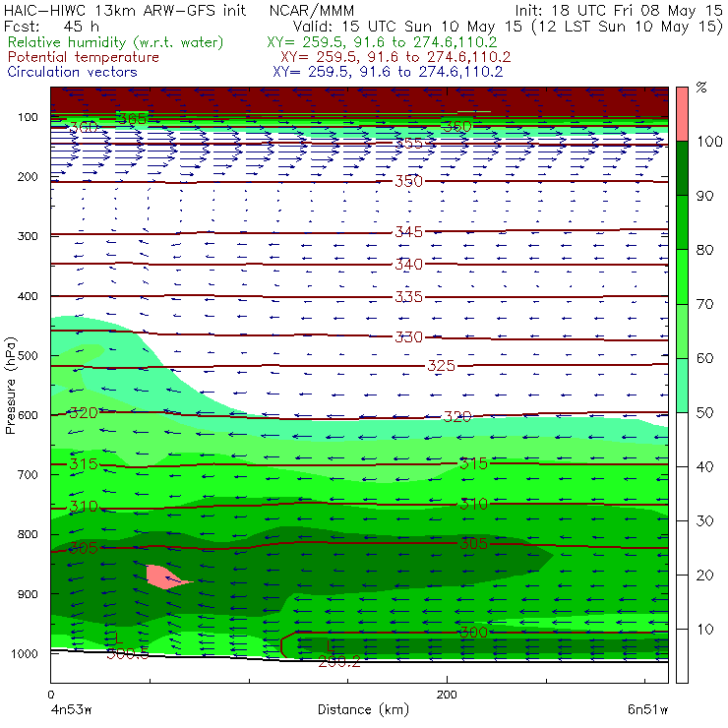Click the '%' unit label above the colorbar
Viewport: 728px width, 728px height.
point(701,88)
